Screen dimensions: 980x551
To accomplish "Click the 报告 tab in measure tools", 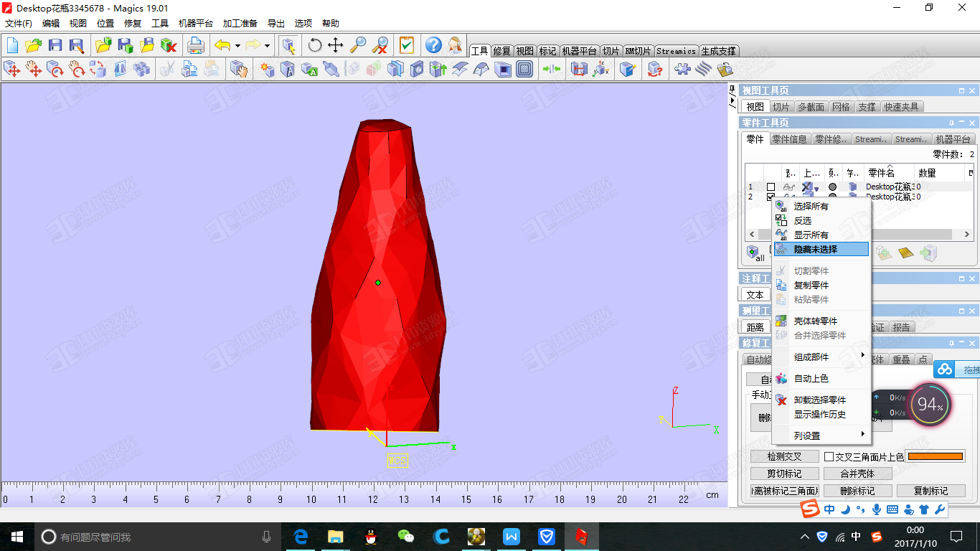I will pos(902,327).
